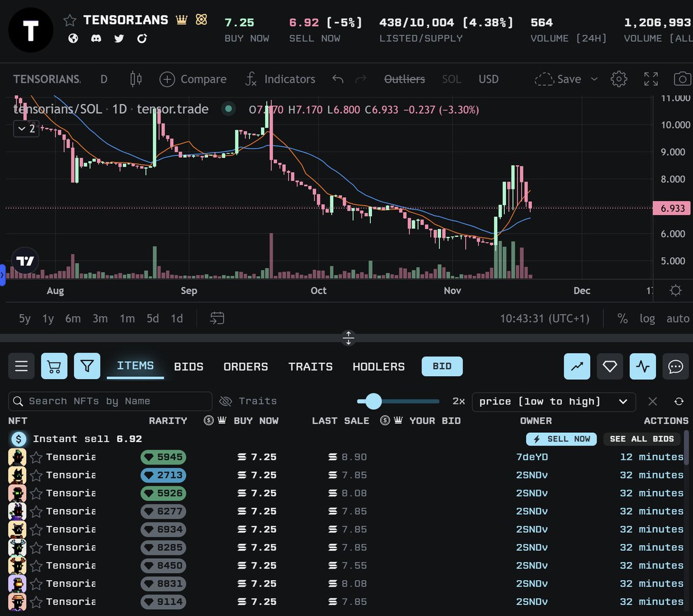Image resolution: width=693 pixels, height=616 pixels.
Task: Switch chart currency to USD
Action: coord(489,79)
